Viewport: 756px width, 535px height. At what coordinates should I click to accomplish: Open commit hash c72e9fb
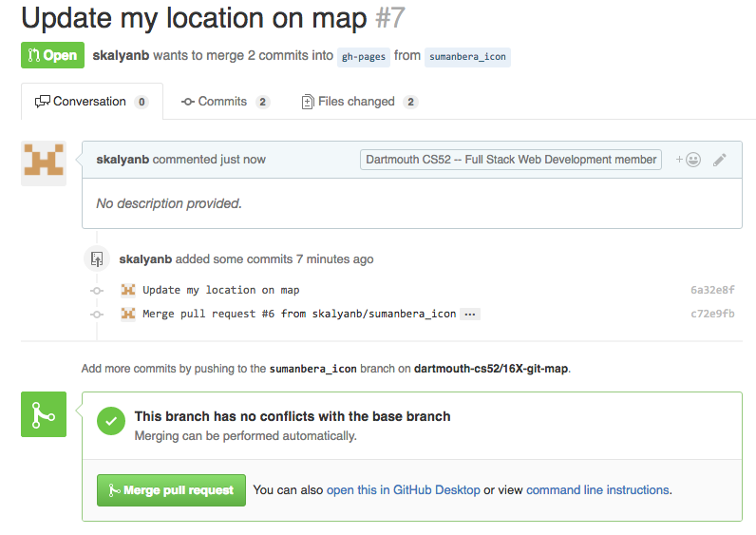point(712,314)
